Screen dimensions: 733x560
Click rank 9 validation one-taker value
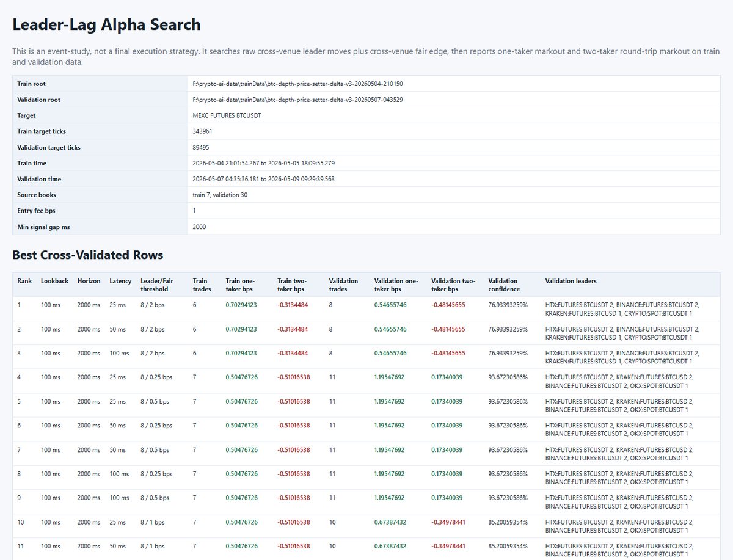[x=389, y=498]
